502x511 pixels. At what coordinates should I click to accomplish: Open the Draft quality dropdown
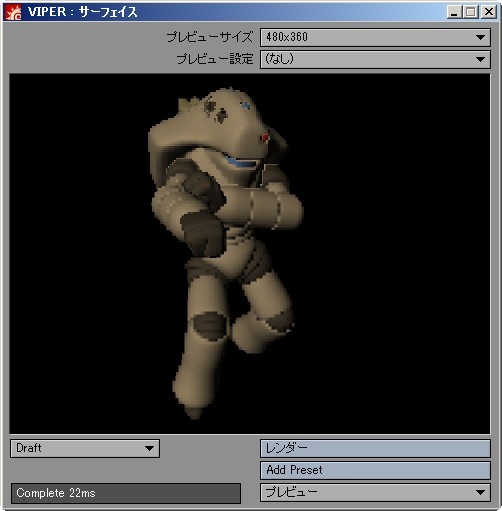[85, 448]
